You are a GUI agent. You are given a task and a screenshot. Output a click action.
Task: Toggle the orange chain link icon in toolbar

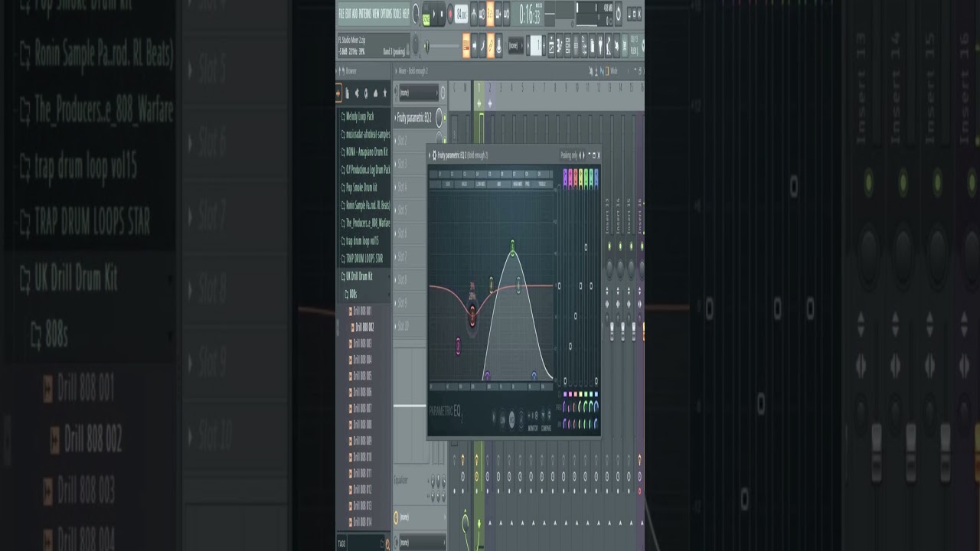coord(491,45)
